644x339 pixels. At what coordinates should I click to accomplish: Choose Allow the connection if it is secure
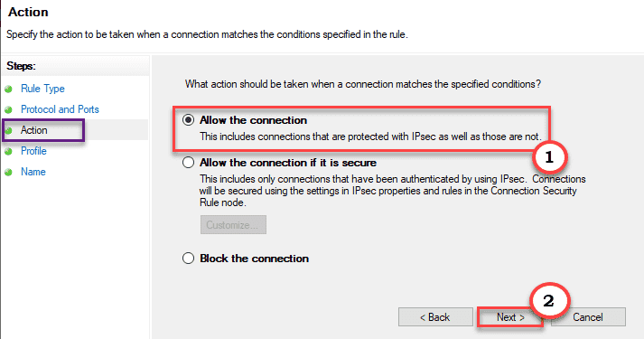pos(188,163)
